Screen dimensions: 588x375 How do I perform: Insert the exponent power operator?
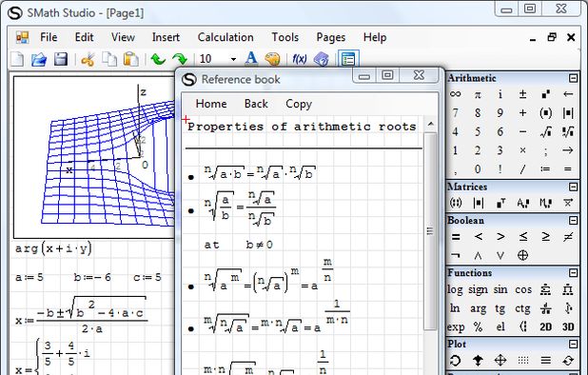tap(545, 94)
